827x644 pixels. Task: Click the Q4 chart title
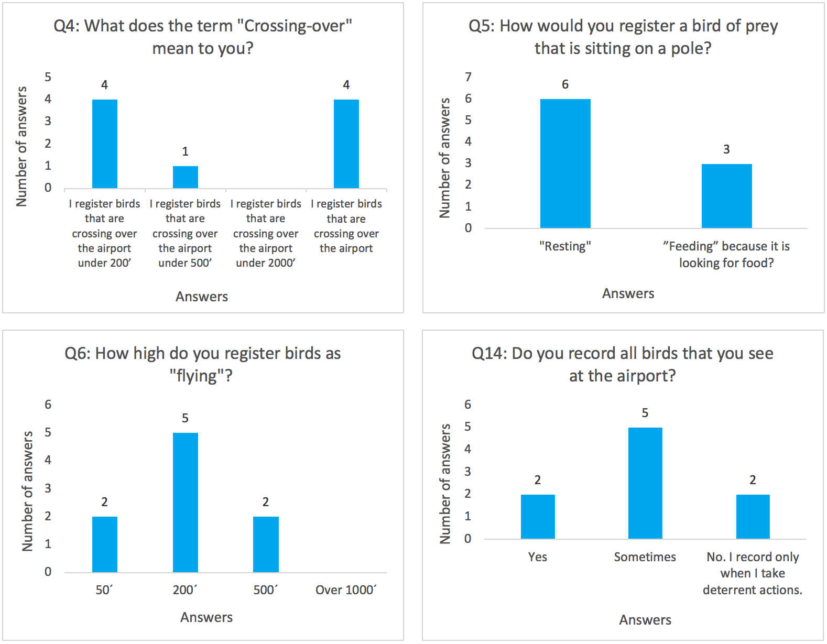point(203,37)
